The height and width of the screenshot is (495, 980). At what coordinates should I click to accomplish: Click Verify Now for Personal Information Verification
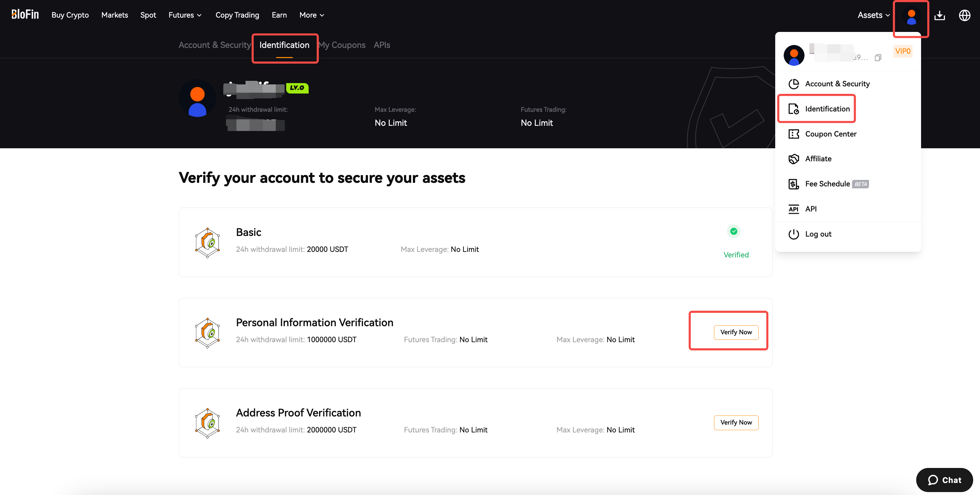[x=736, y=332]
